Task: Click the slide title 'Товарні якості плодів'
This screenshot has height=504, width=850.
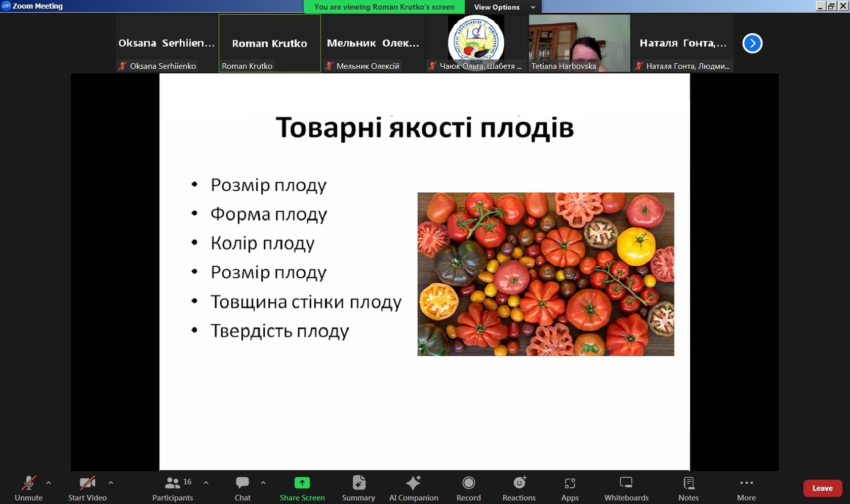Action: (425, 128)
